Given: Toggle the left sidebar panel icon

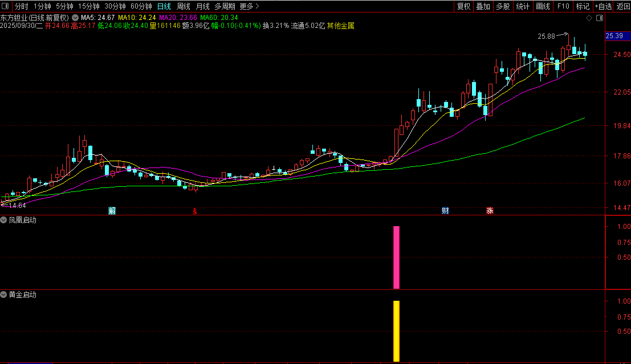Looking at the screenshot, I should pyautogui.click(x=5, y=6).
